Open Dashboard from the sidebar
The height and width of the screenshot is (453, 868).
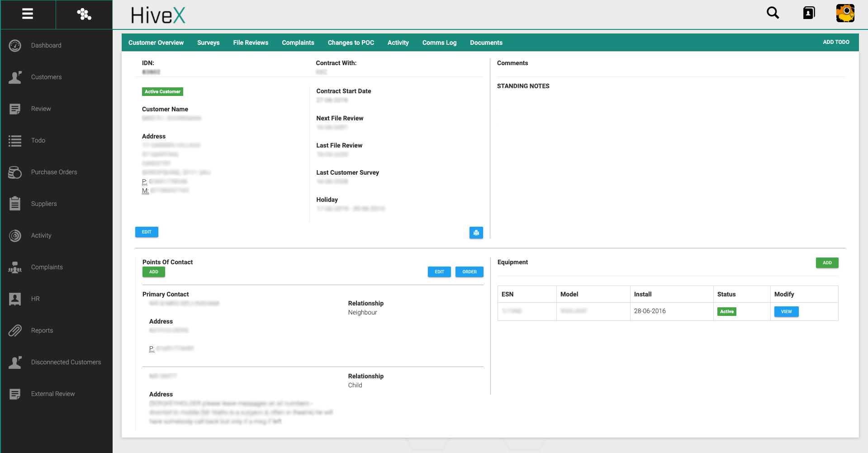[46, 46]
